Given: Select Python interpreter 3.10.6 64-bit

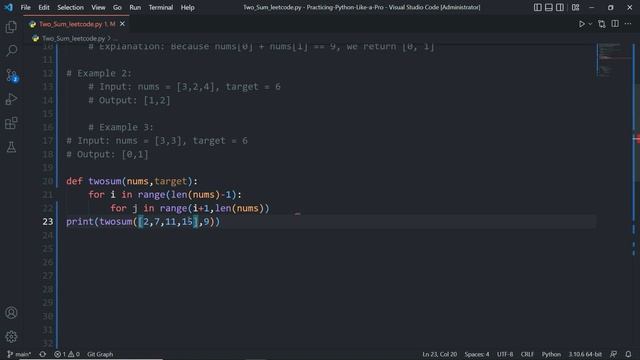Looking at the screenshot, I should (585, 354).
